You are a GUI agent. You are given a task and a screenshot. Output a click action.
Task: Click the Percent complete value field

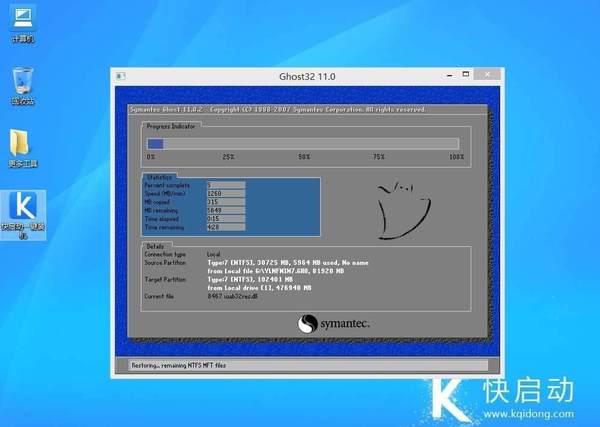click(225, 185)
